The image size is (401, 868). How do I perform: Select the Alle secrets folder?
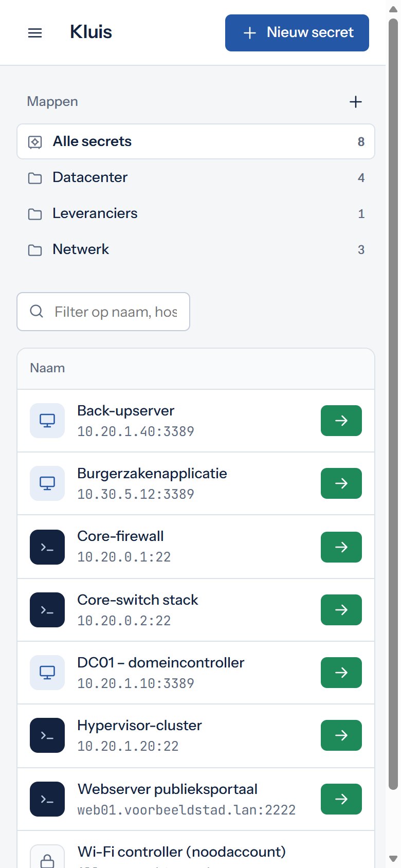(x=196, y=141)
